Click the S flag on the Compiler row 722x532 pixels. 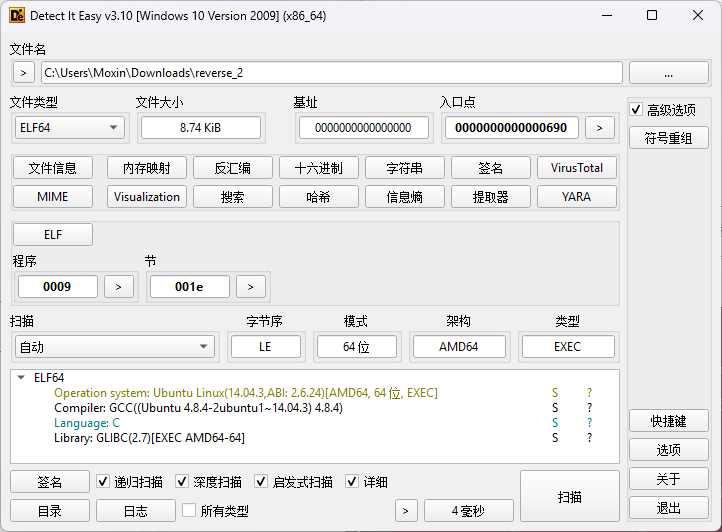coord(555,408)
